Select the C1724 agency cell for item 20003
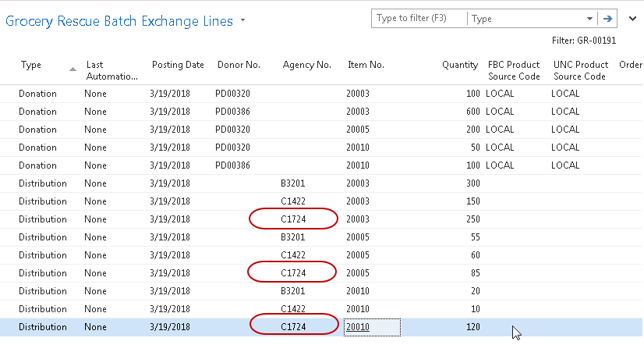Viewport: 644px width, 345px height. click(293, 220)
